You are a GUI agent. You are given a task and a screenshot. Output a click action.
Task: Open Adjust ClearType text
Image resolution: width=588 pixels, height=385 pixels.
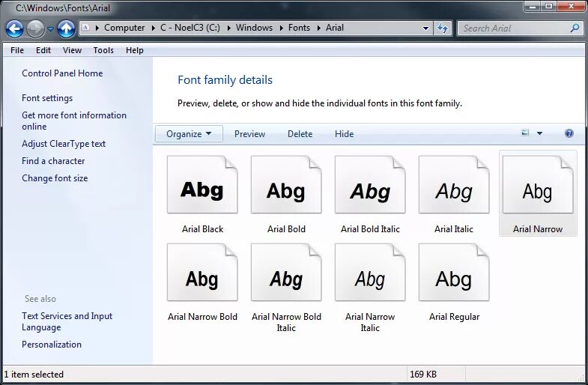64,144
